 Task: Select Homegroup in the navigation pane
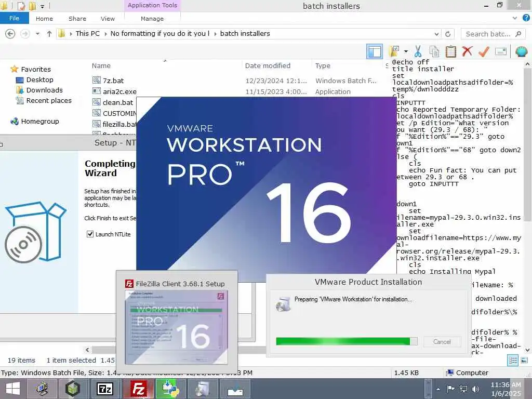(x=39, y=122)
